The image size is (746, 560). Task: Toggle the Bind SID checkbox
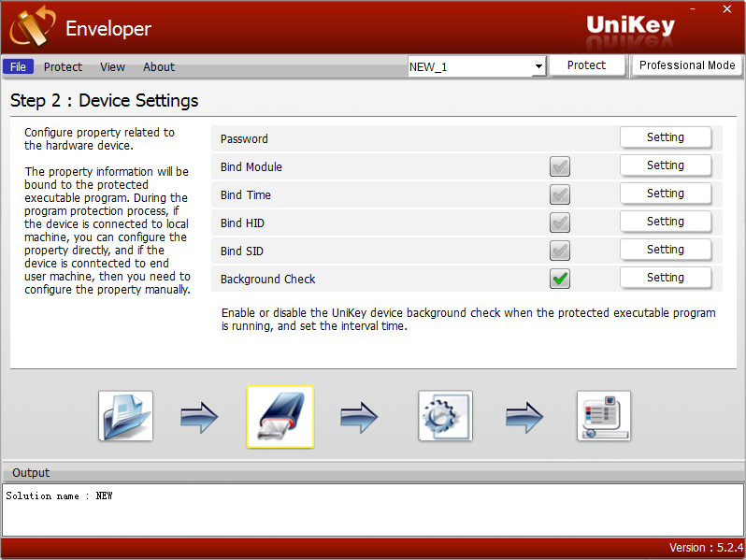click(559, 251)
